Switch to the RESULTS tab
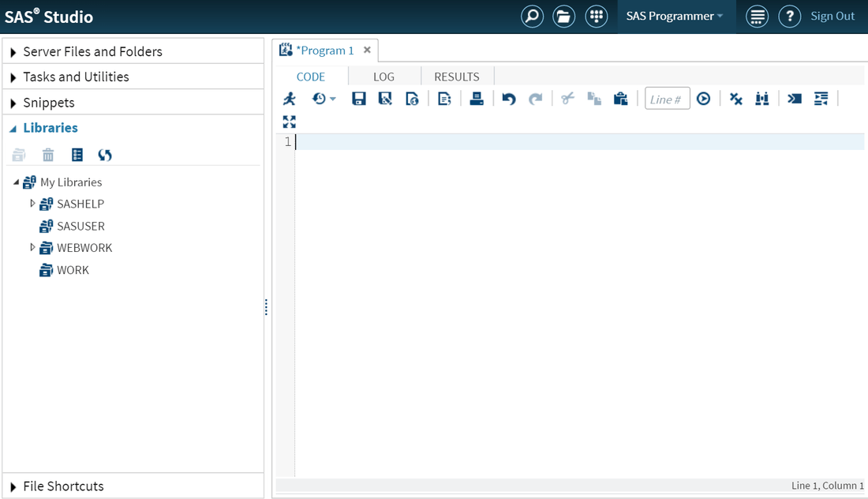868x499 pixels. (x=457, y=77)
